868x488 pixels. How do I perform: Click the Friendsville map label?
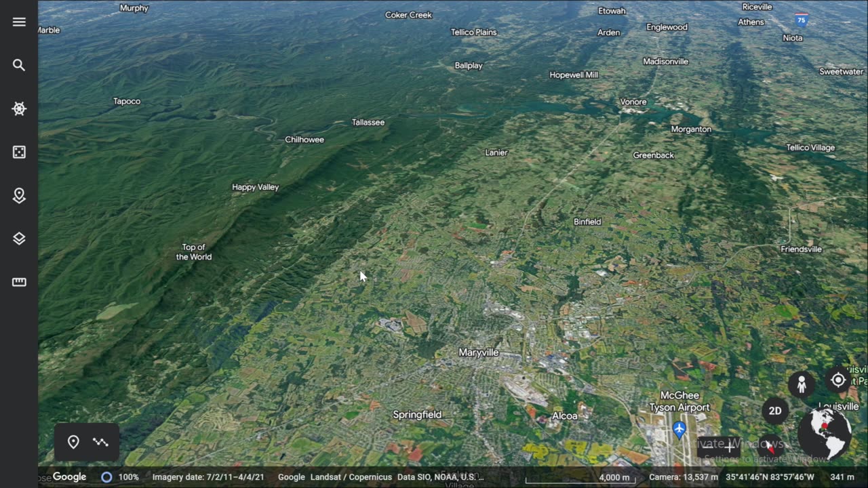click(801, 249)
